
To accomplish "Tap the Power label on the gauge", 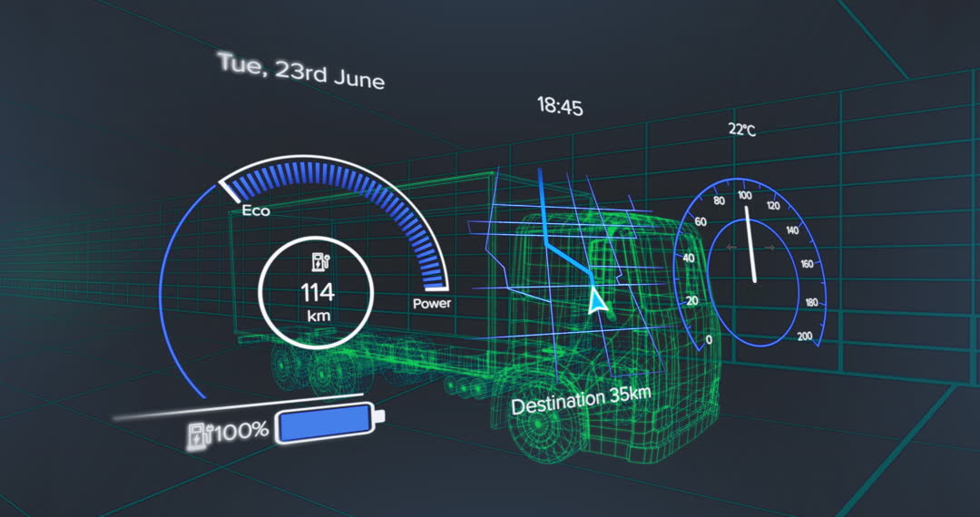I will (431, 304).
